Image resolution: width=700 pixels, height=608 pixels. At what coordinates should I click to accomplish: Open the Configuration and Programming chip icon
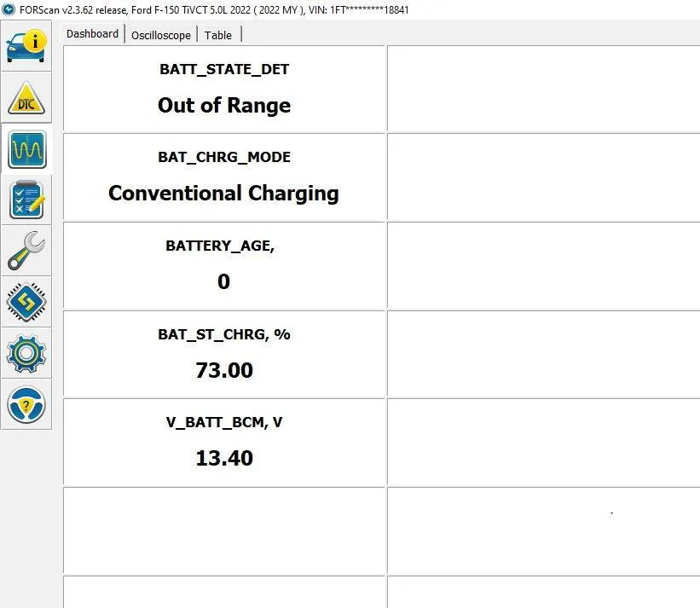(26, 301)
